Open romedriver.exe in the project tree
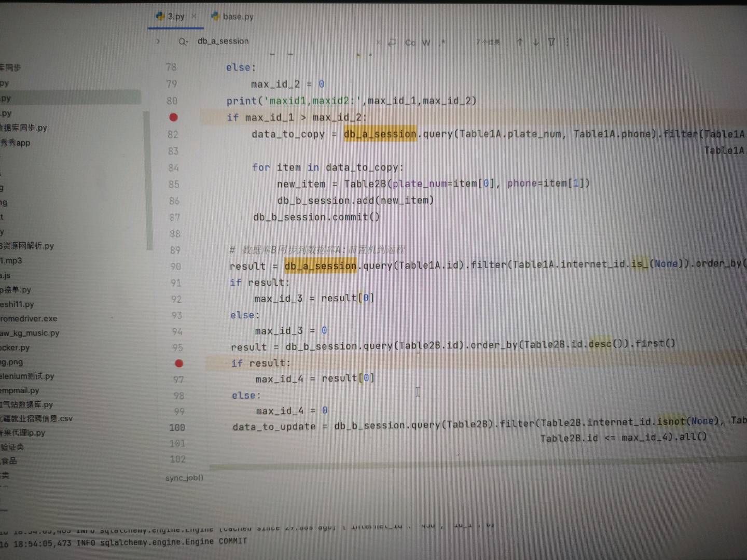 coord(29,318)
